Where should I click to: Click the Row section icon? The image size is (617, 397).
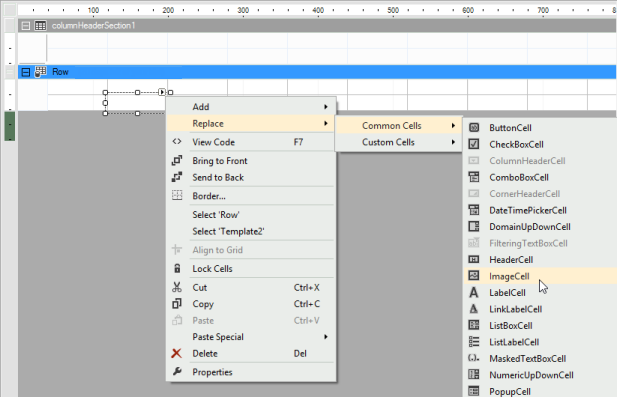[x=40, y=72]
